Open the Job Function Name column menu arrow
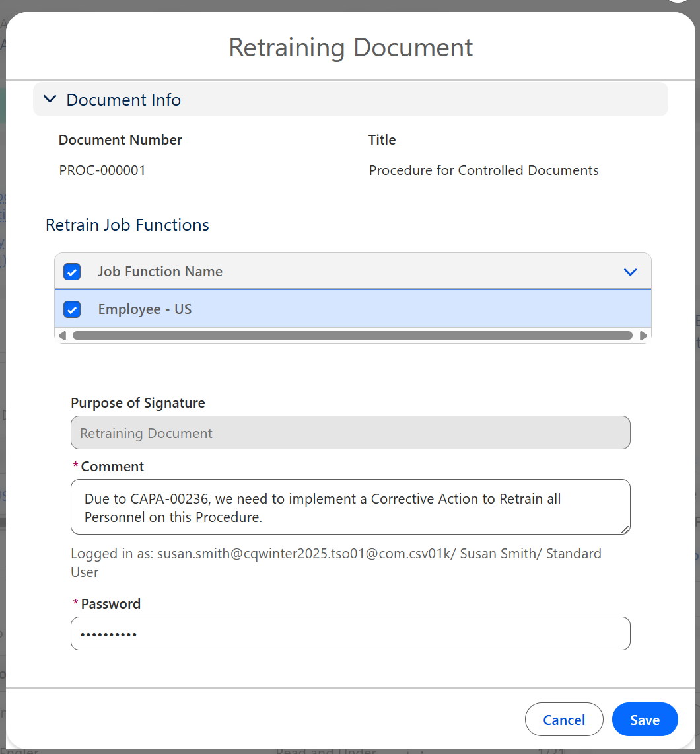700x754 pixels. point(630,272)
